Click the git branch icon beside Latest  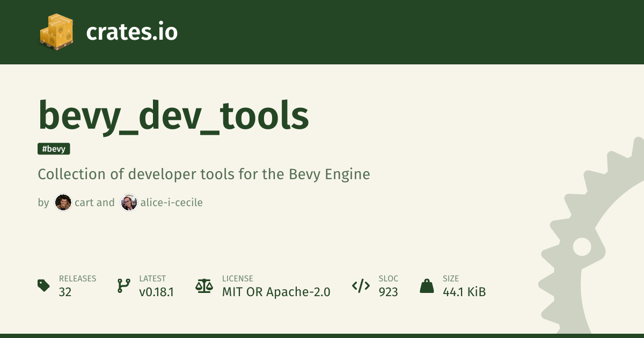click(123, 285)
